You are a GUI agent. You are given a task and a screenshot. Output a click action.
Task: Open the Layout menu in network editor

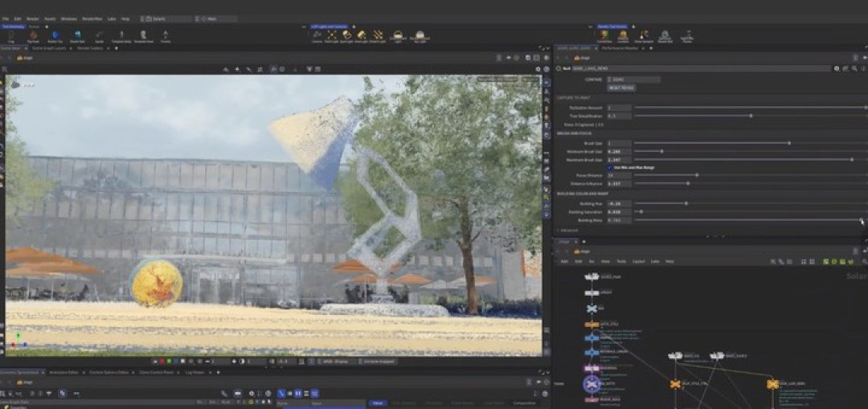pos(638,261)
